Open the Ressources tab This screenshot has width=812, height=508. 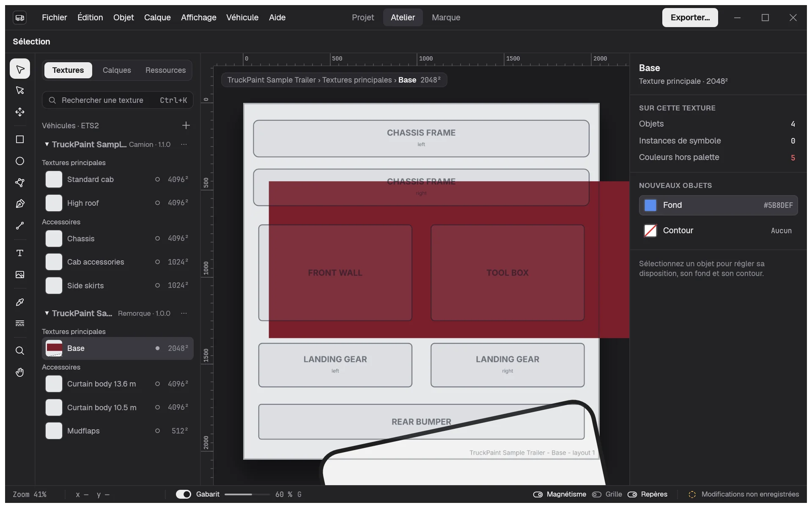pos(165,70)
